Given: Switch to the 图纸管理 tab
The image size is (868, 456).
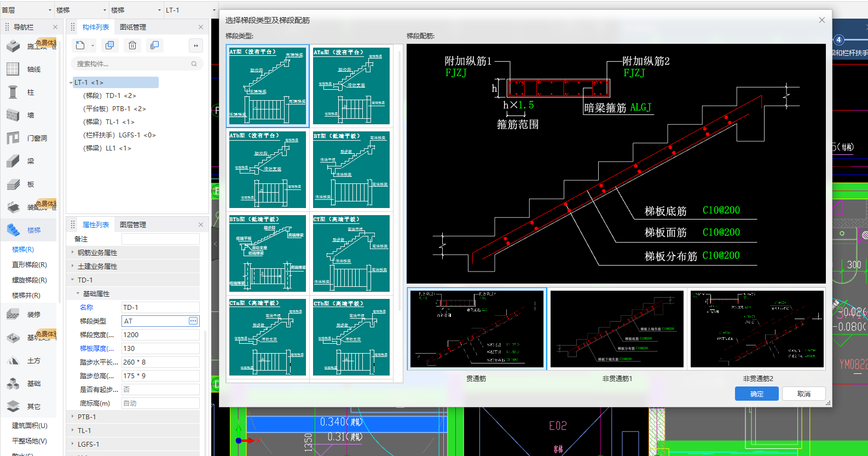Looking at the screenshot, I should click(133, 27).
